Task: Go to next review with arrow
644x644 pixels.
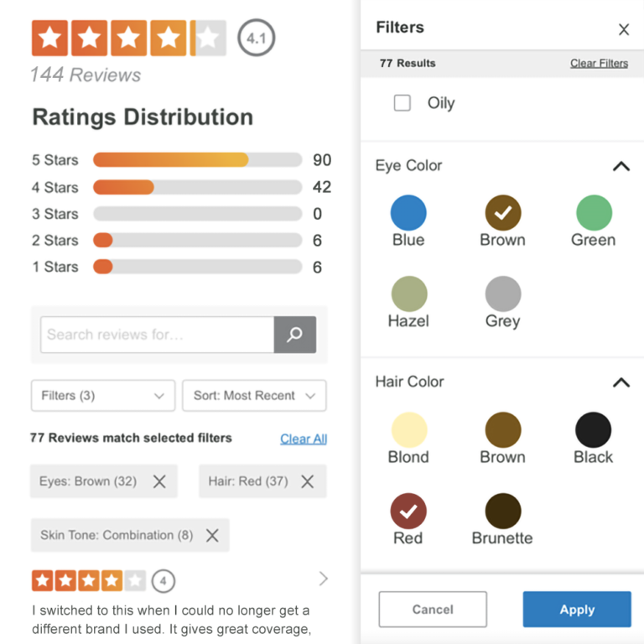Action: point(324,579)
